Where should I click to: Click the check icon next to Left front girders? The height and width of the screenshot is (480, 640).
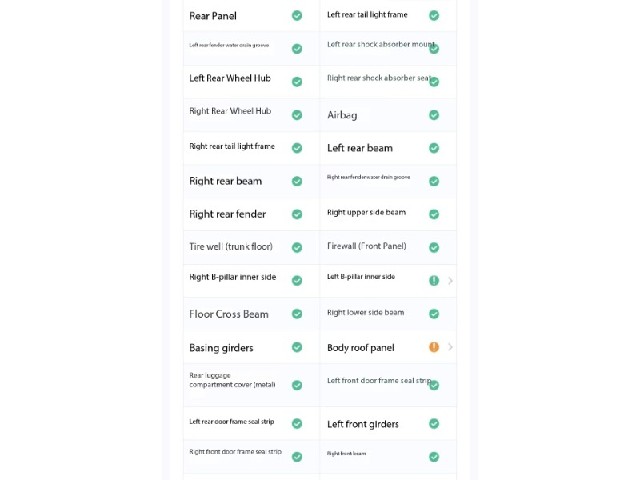click(x=434, y=424)
